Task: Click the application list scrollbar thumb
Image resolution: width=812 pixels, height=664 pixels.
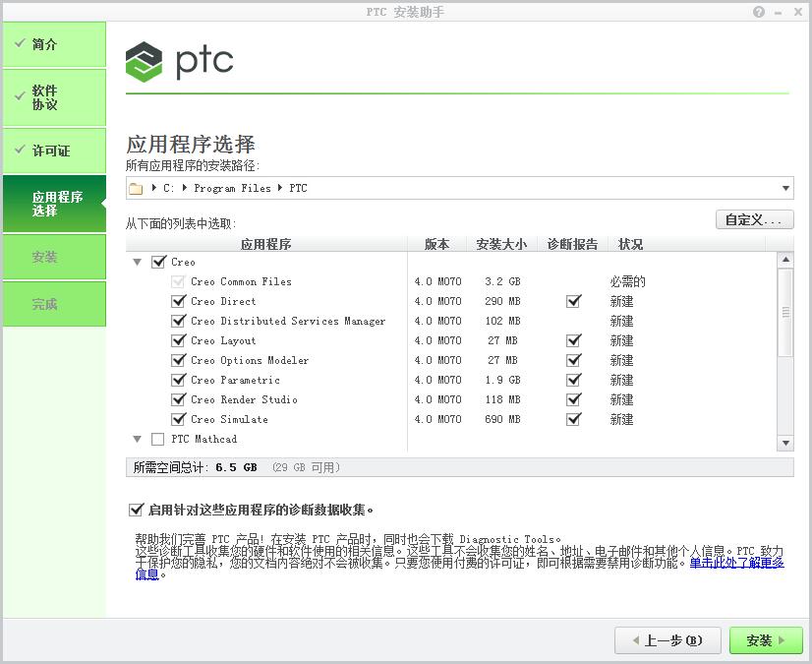Action: point(785,312)
